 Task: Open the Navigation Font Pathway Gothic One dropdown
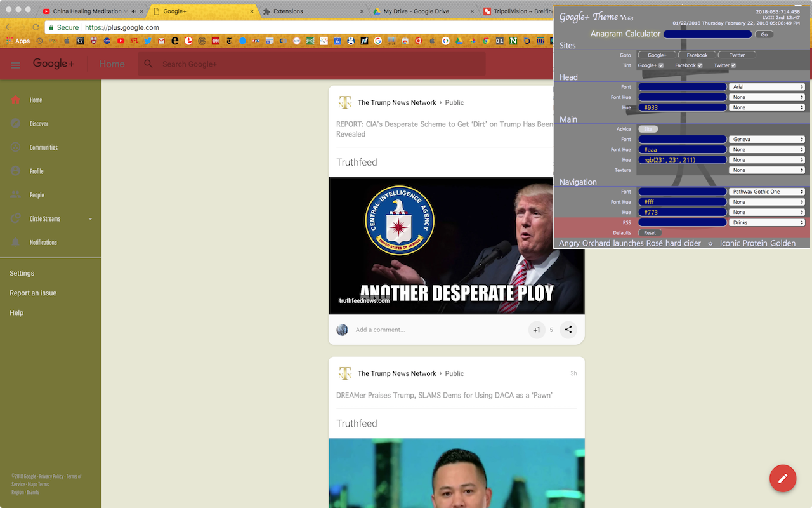pos(767,192)
